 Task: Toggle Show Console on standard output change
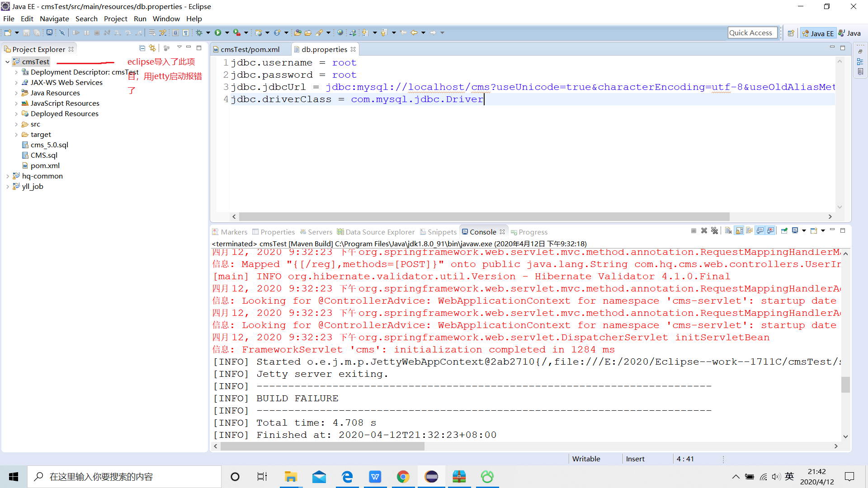coord(760,230)
